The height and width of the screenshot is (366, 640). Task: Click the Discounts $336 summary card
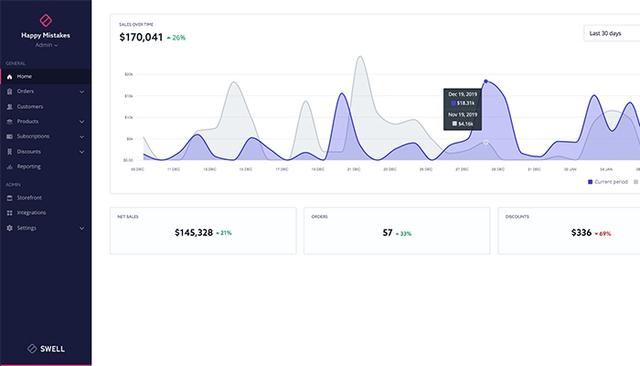569,231
